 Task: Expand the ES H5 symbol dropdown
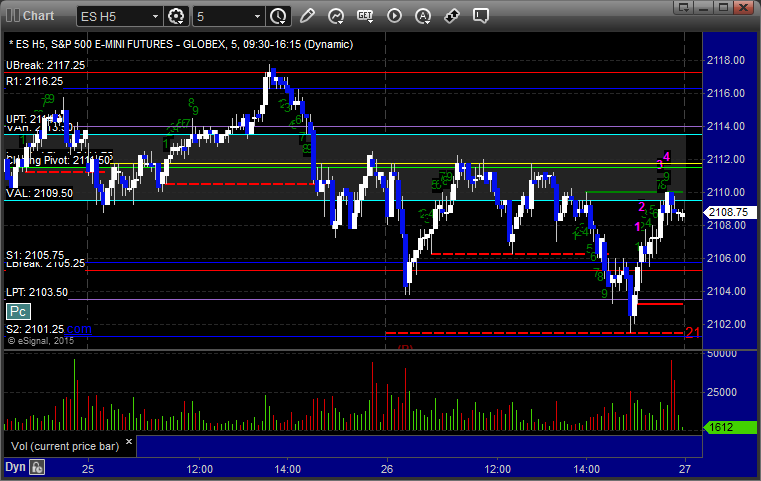click(x=155, y=17)
